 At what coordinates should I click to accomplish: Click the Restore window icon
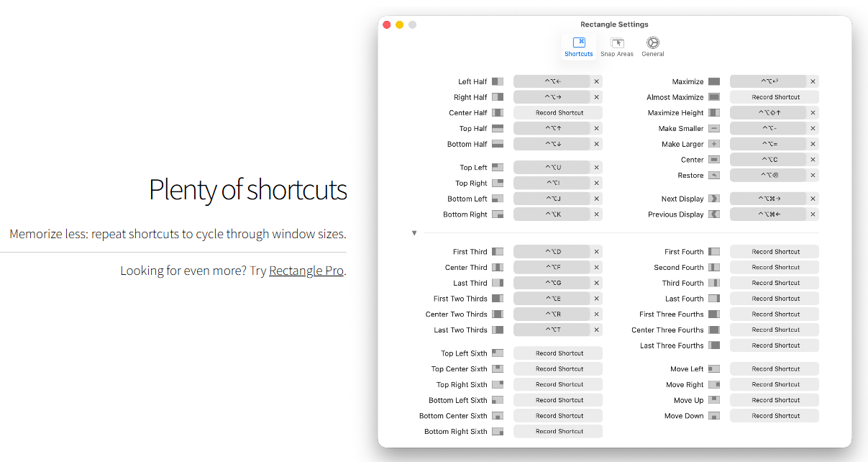pos(713,176)
